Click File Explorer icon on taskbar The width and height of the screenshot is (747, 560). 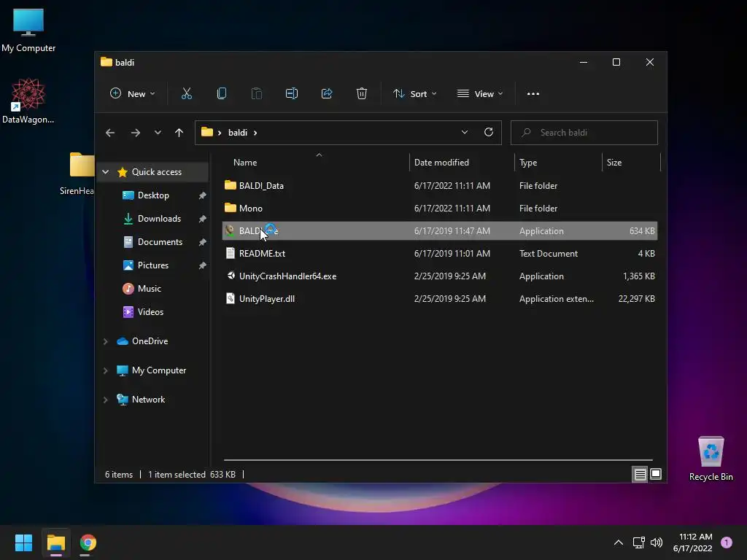pyautogui.click(x=55, y=542)
